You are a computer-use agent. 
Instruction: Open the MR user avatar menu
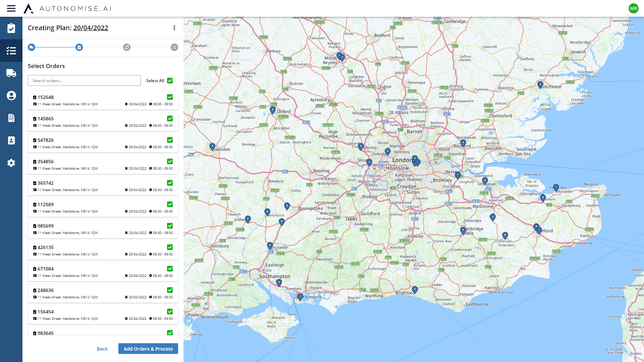(633, 8)
